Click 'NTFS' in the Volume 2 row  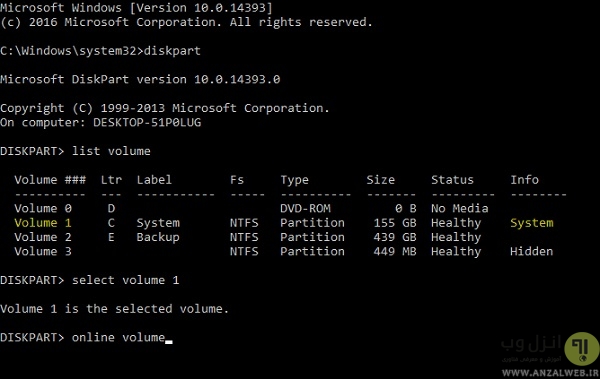click(x=244, y=237)
